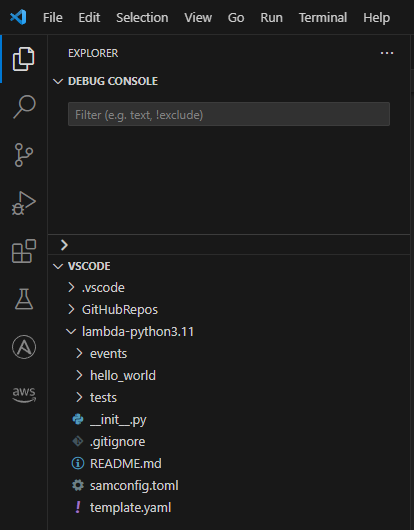This screenshot has width=414, height=530.
Task: Open the Testing flask icon
Action: [x=24, y=299]
